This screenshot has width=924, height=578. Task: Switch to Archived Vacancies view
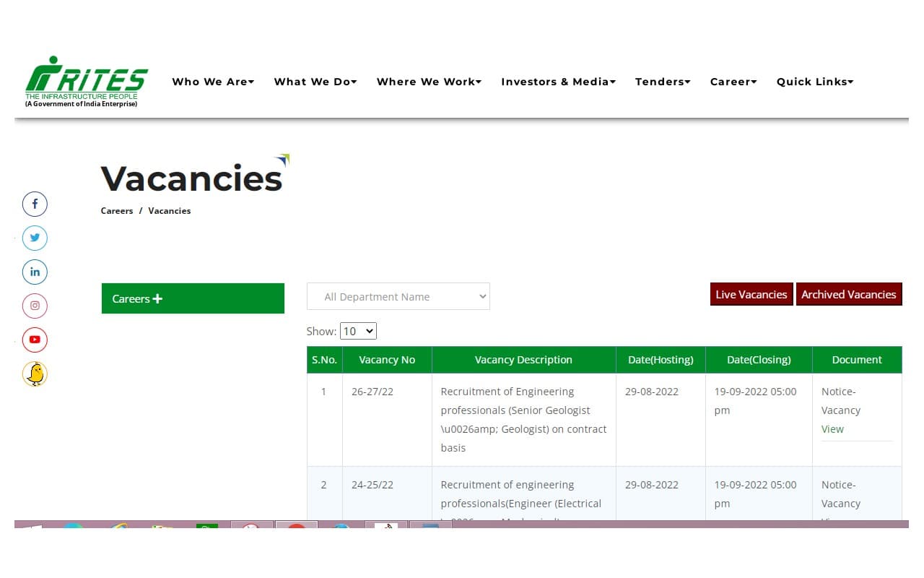tap(849, 294)
